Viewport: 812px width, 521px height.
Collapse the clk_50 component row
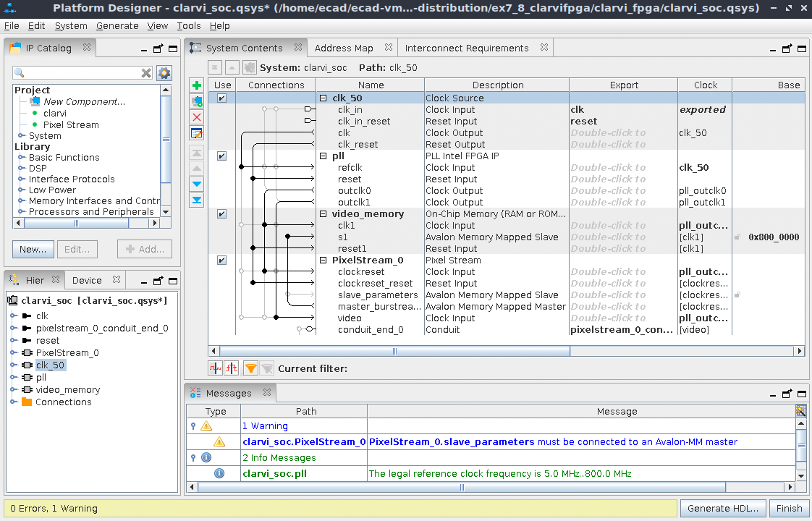[323, 98]
